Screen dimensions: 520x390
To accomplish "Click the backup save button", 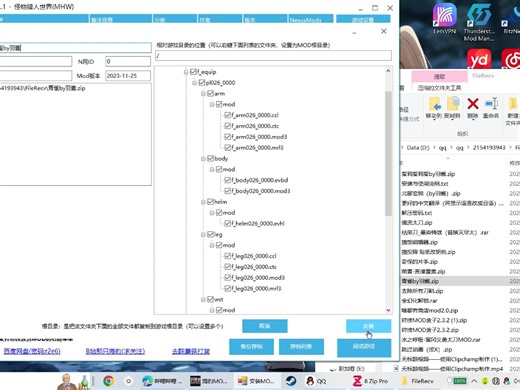I will 251,347.
